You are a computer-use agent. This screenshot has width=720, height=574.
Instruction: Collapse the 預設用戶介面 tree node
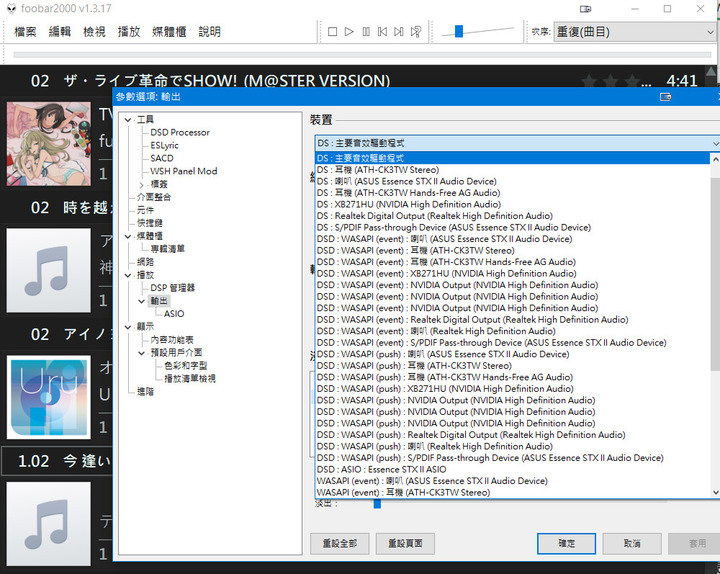141,353
